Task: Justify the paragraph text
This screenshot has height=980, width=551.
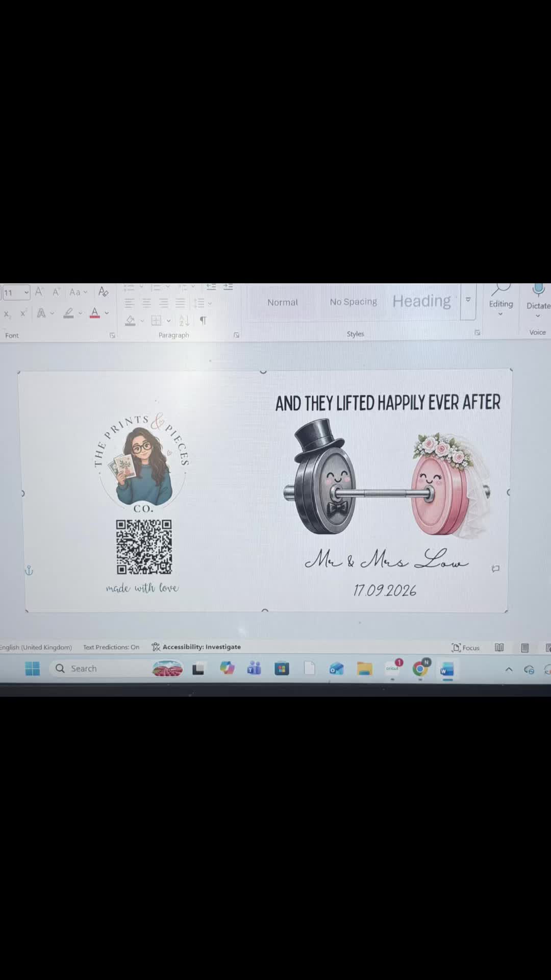Action: click(x=180, y=303)
